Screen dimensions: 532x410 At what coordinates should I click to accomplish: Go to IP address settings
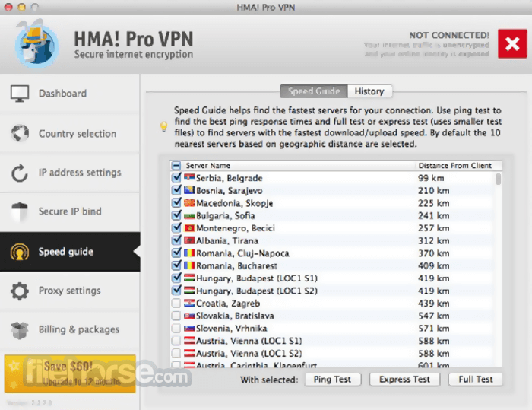pyautogui.click(x=70, y=173)
